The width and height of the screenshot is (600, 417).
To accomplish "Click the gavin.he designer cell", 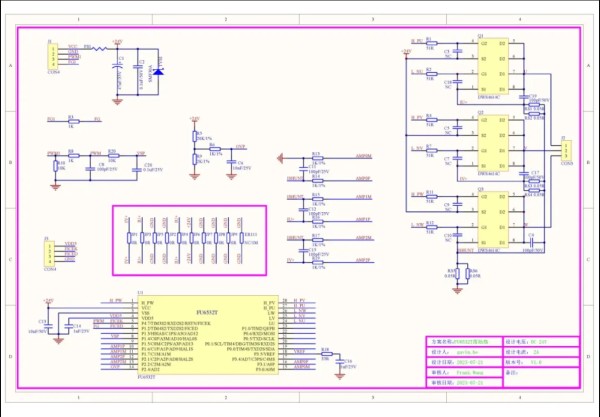I will click(467, 352).
